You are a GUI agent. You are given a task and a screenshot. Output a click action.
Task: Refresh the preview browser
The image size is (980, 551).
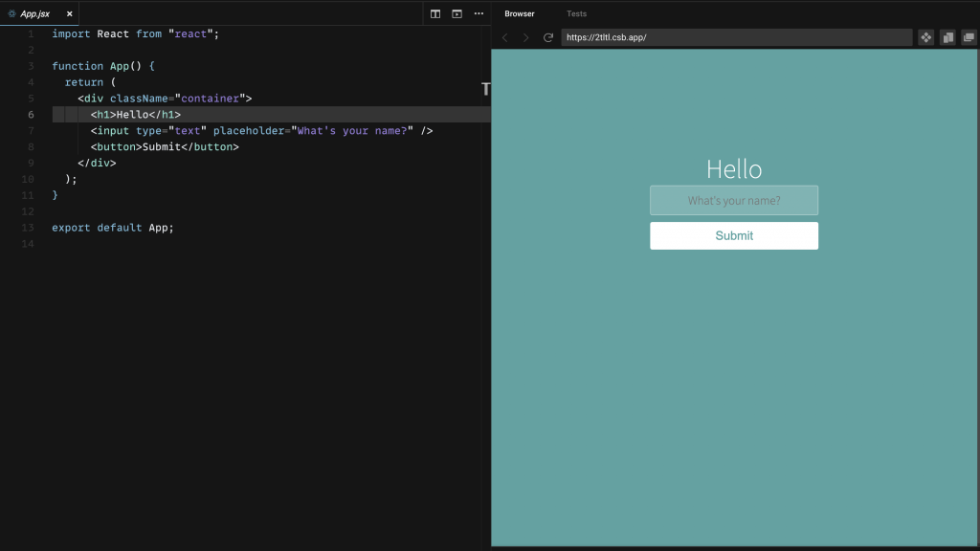548,37
